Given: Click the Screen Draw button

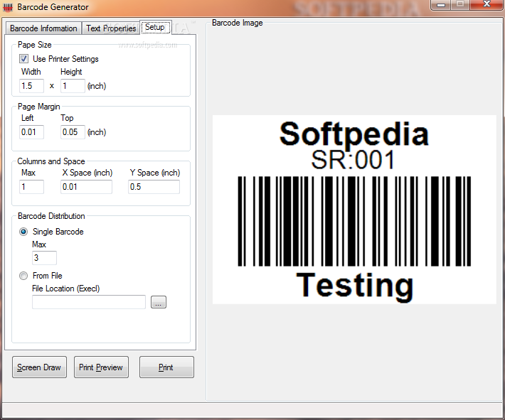Looking at the screenshot, I should point(39,367).
